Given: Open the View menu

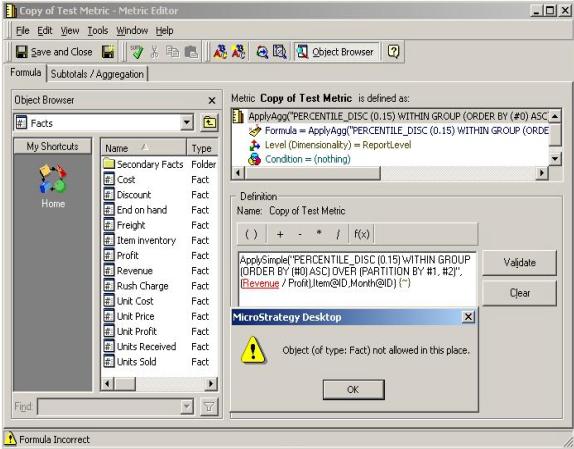Looking at the screenshot, I should 70,31.
